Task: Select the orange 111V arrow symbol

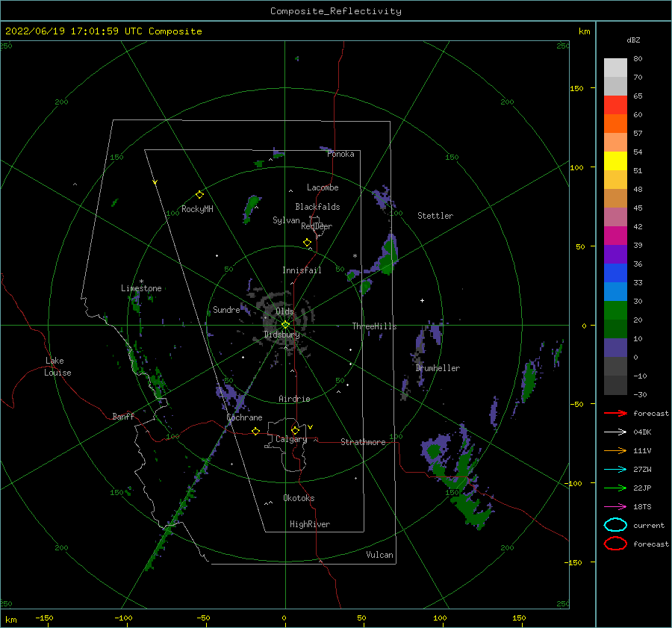Action: [x=615, y=450]
